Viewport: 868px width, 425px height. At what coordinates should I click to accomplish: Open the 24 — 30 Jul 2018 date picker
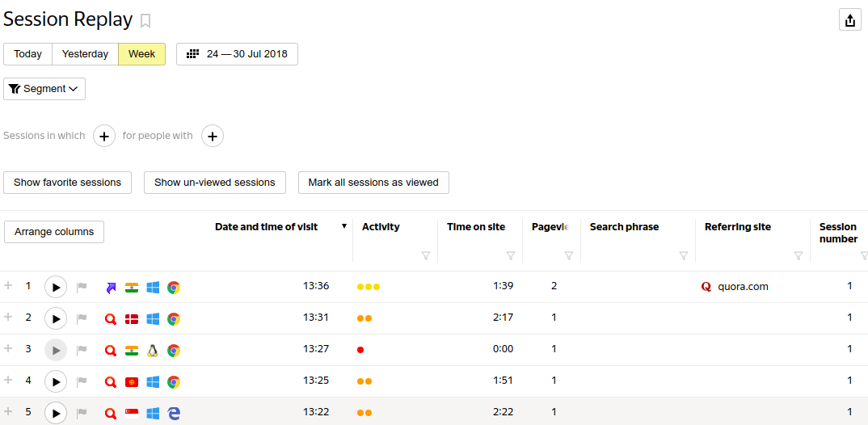[237, 54]
